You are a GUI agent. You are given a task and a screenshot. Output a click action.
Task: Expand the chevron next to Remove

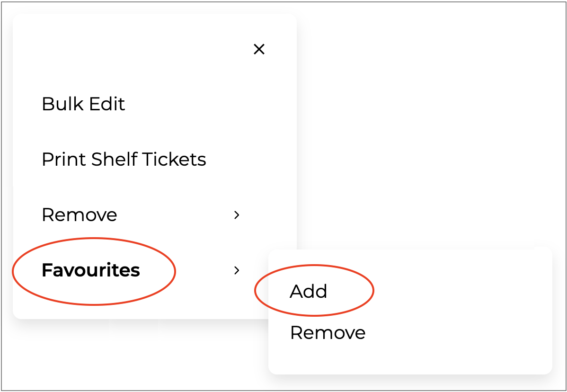[237, 215]
